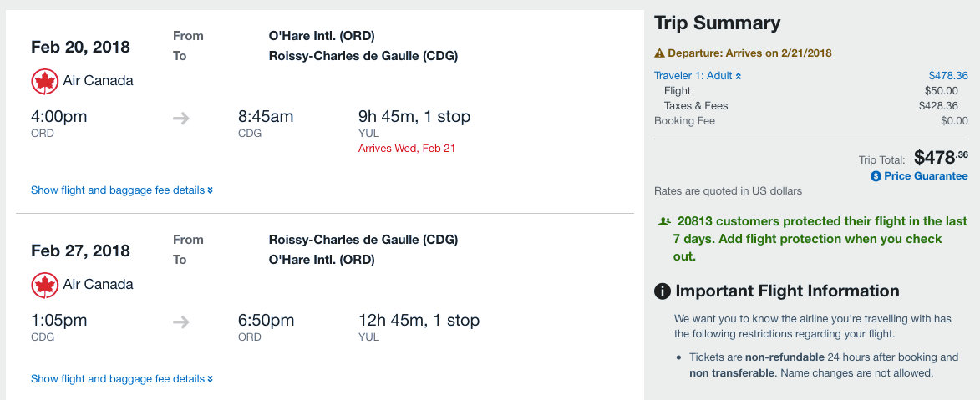Viewport: 980px width, 400px height.
Task: Click Air Canada logo on Feb 20 flight
Action: (44, 81)
